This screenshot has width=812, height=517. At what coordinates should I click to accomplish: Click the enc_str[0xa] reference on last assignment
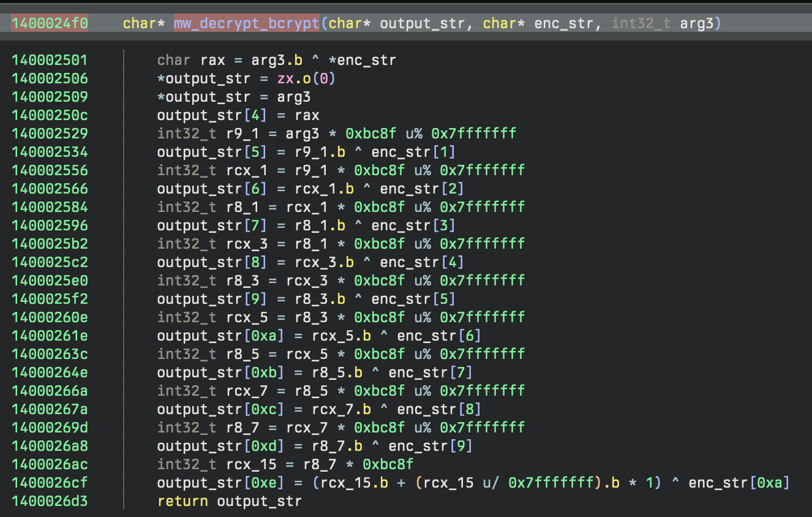tap(739, 483)
